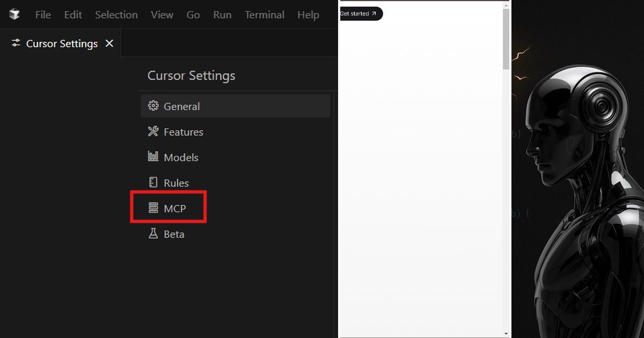Click the scrollbar up arrow
The width and height of the screenshot is (644, 338).
[506, 4]
